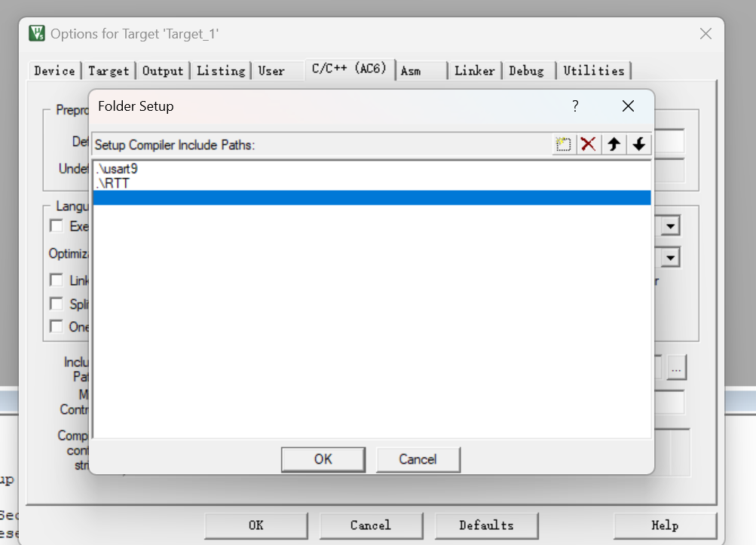Select the .\RTT include path
The height and width of the screenshot is (545, 756).
point(372,183)
